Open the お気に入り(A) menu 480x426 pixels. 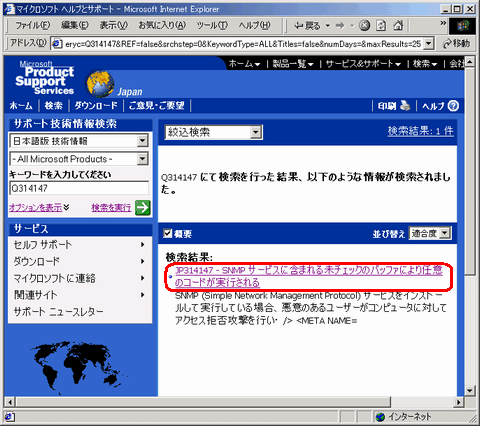162,25
